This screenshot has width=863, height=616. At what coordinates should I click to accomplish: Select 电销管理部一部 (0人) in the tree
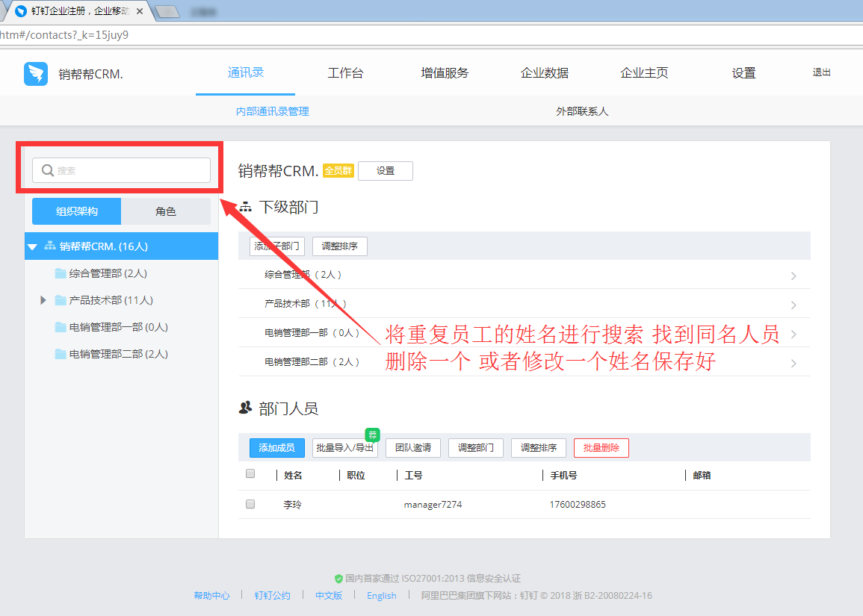pos(118,327)
